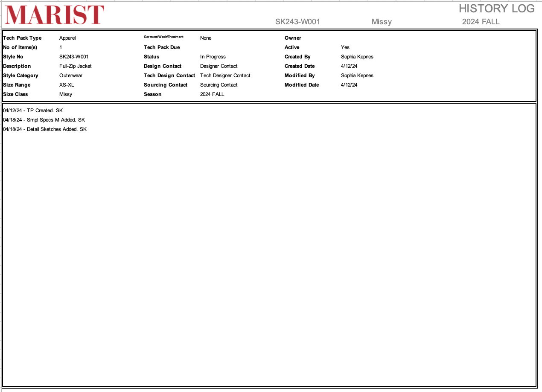Screen dimensions: 542x392
Task: Click the 'Tech Designer Contact' value
Action: tap(225, 75)
